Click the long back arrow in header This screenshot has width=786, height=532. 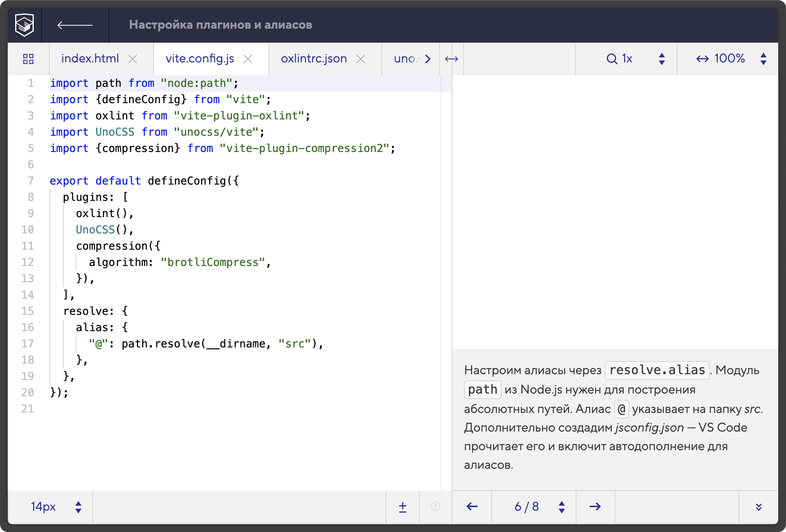click(75, 25)
